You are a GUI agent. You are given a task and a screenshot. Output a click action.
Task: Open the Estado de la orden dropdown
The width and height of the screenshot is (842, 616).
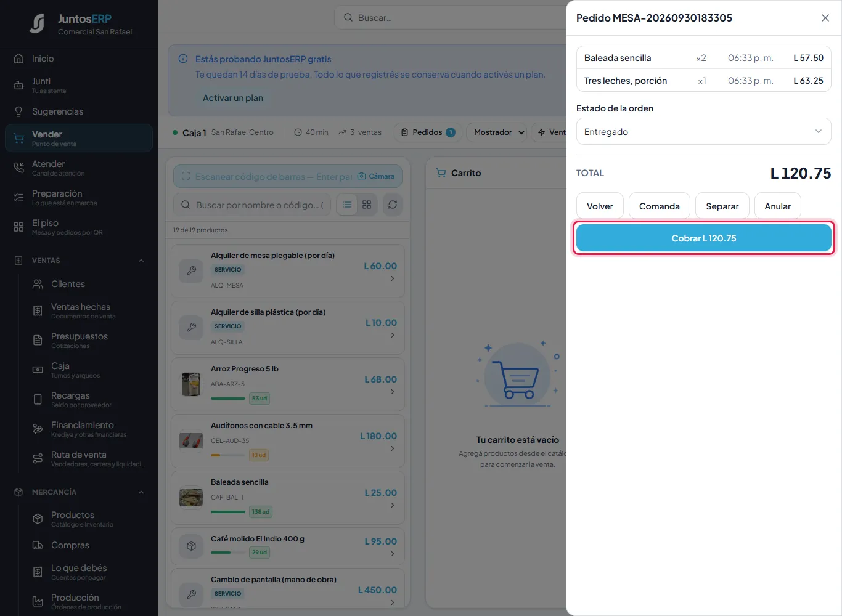coord(703,131)
